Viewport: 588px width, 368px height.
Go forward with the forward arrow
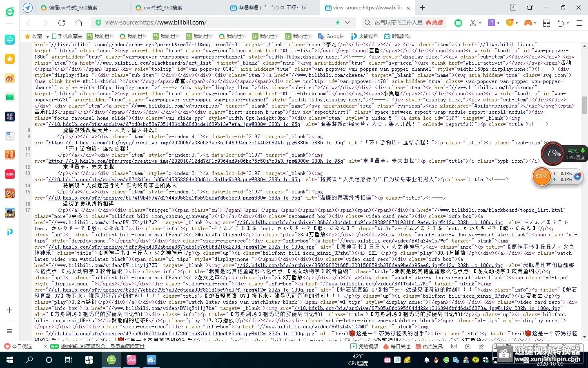pyautogui.click(x=45, y=23)
